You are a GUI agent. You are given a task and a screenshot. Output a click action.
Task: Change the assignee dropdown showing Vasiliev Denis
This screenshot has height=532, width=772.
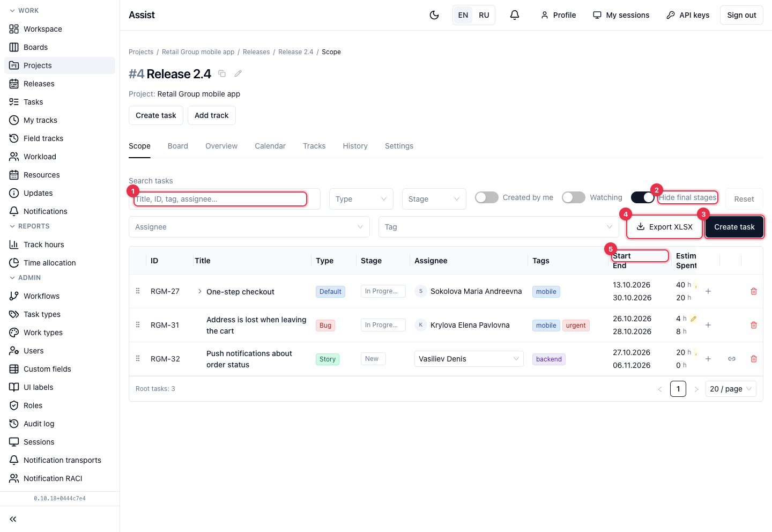[x=469, y=359]
